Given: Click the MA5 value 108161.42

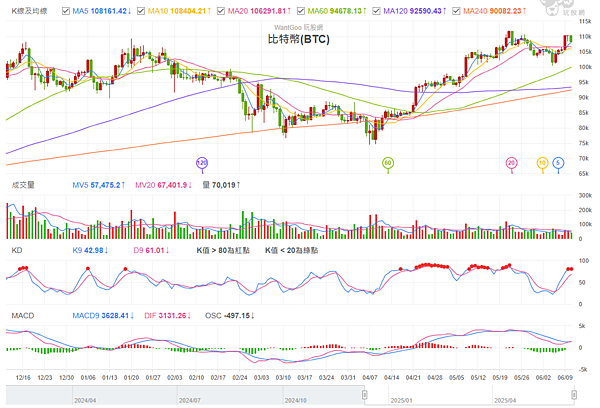Looking at the screenshot, I should [x=109, y=11].
